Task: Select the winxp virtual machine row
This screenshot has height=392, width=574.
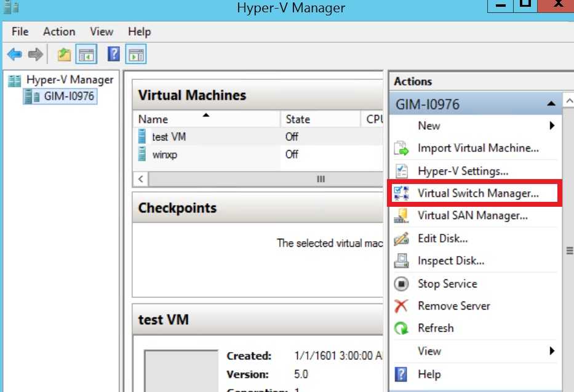Action: pos(165,154)
